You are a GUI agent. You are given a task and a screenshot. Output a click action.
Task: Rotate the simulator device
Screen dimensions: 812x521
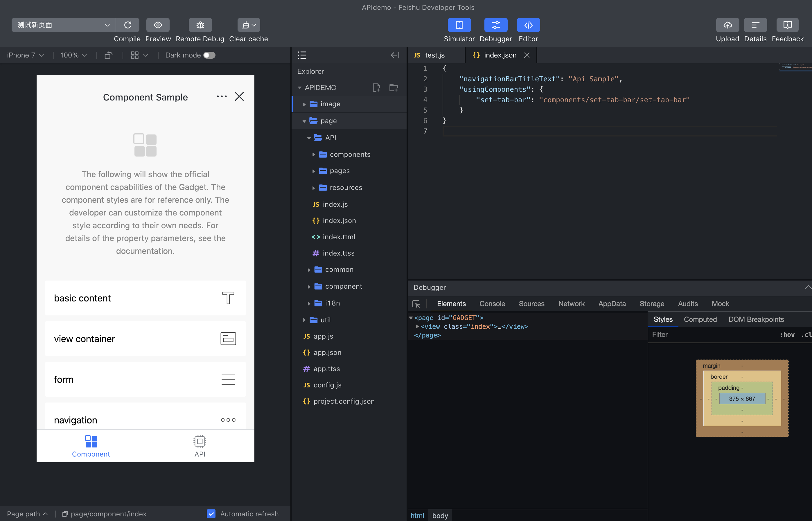point(108,55)
